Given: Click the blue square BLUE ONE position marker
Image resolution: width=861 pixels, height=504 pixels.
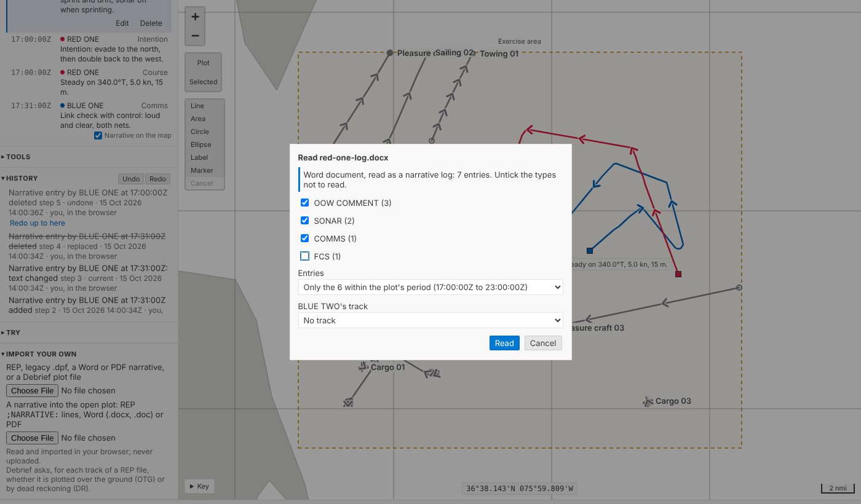Looking at the screenshot, I should click(x=590, y=251).
